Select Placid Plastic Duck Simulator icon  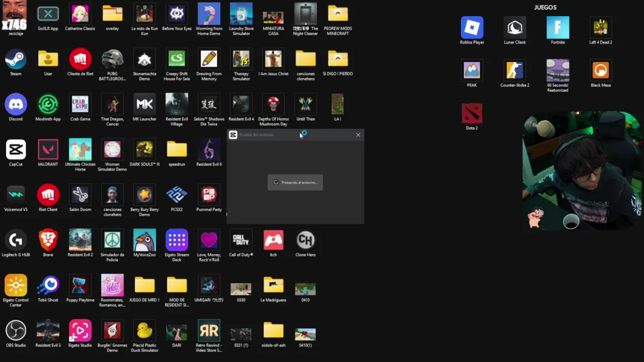point(144,331)
